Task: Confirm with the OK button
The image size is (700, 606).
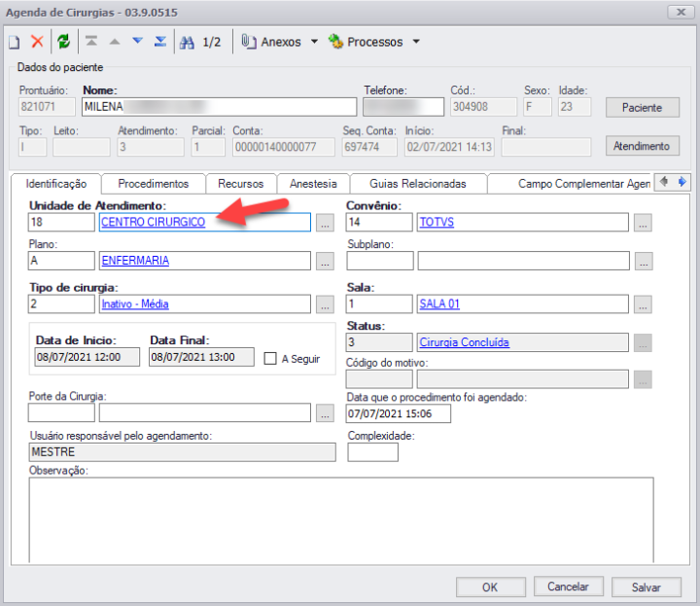Action: pos(490,587)
